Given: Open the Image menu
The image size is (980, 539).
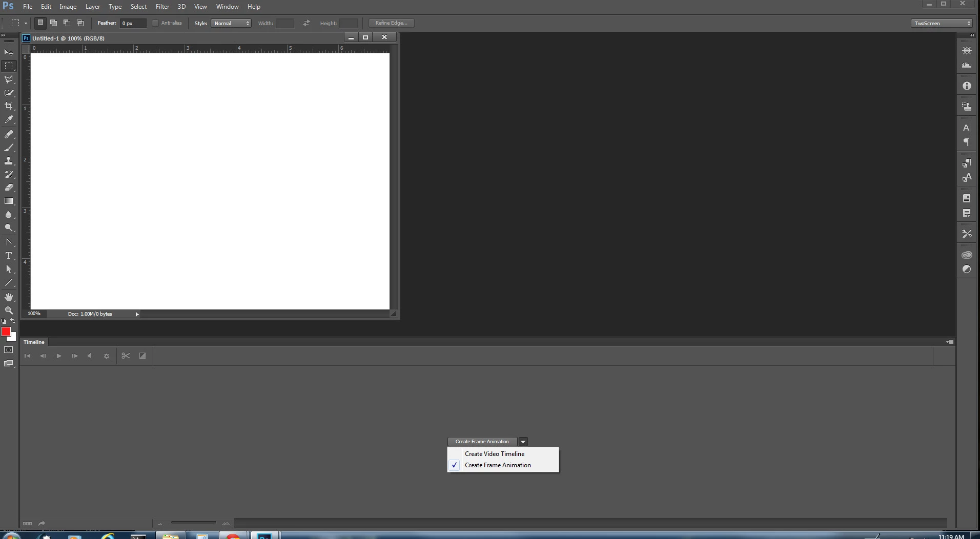Looking at the screenshot, I should click(68, 7).
